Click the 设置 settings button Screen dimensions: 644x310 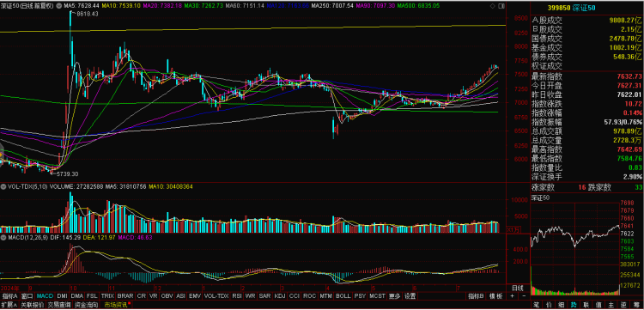coord(410,296)
